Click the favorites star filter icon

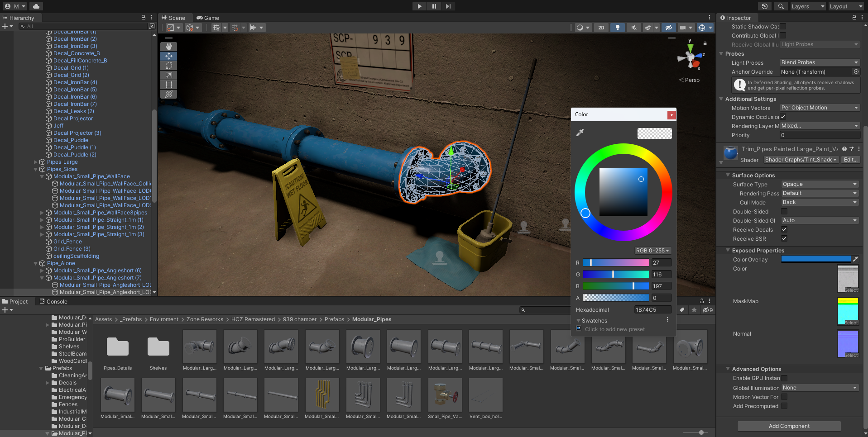tap(694, 310)
